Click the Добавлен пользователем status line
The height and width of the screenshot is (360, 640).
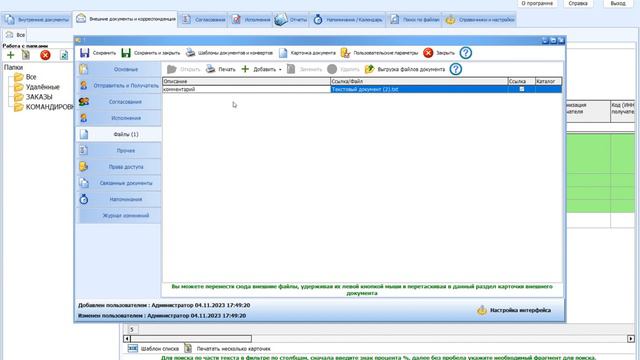click(164, 305)
